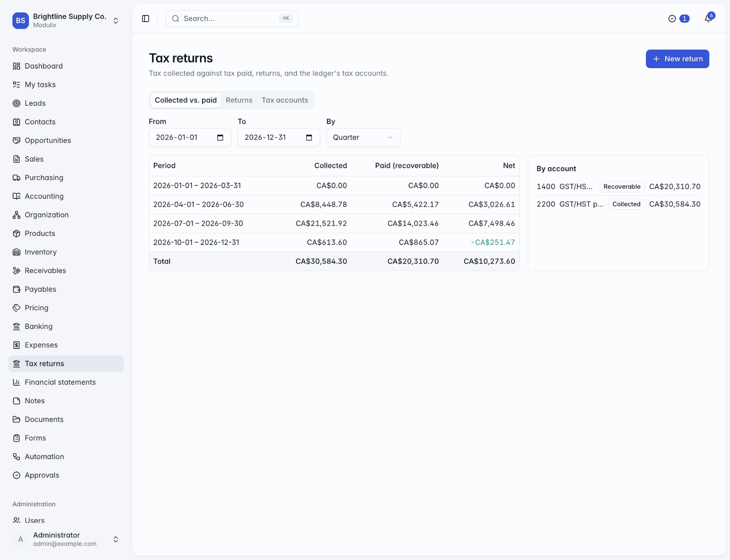Open Financial statements in the sidebar
Image resolution: width=730 pixels, height=560 pixels.
66,382
